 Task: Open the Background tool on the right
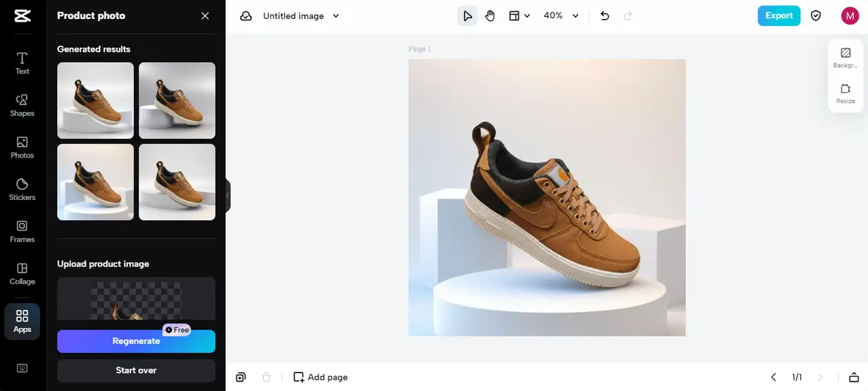point(846,58)
